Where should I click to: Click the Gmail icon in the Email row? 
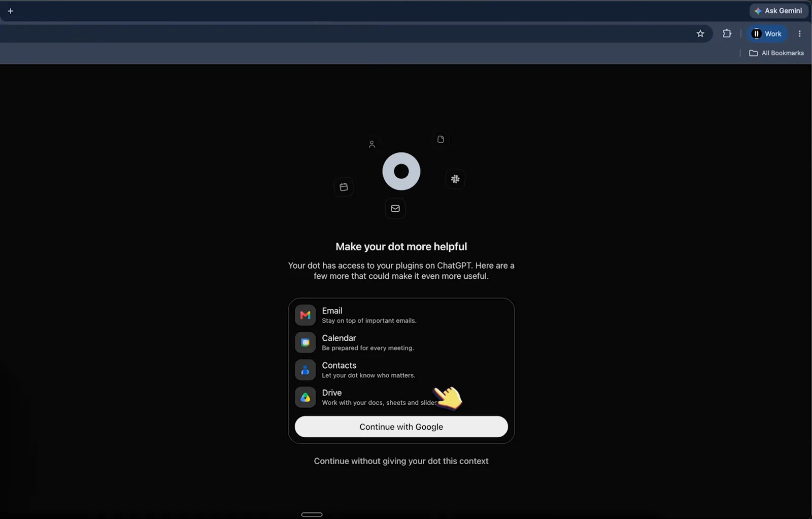pos(305,315)
